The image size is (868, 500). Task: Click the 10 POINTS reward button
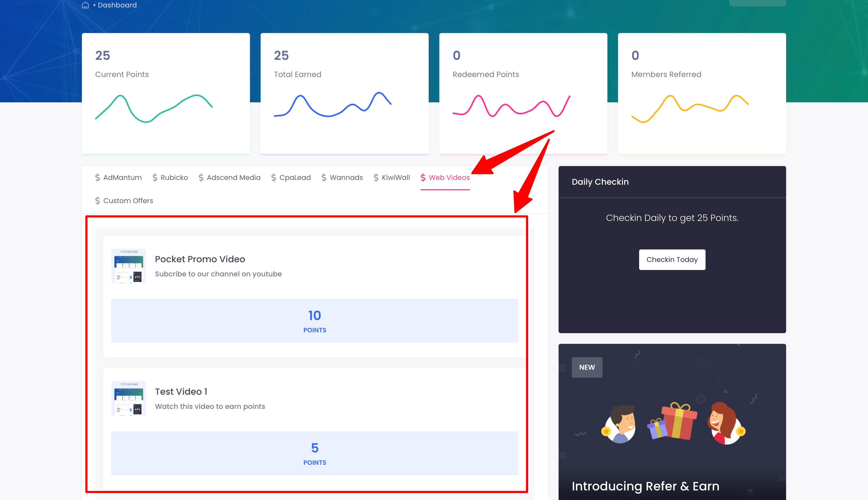coord(314,321)
